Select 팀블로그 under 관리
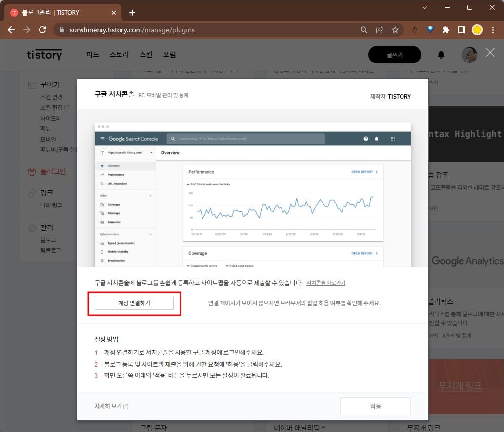This screenshot has height=432, width=504. coord(51,250)
